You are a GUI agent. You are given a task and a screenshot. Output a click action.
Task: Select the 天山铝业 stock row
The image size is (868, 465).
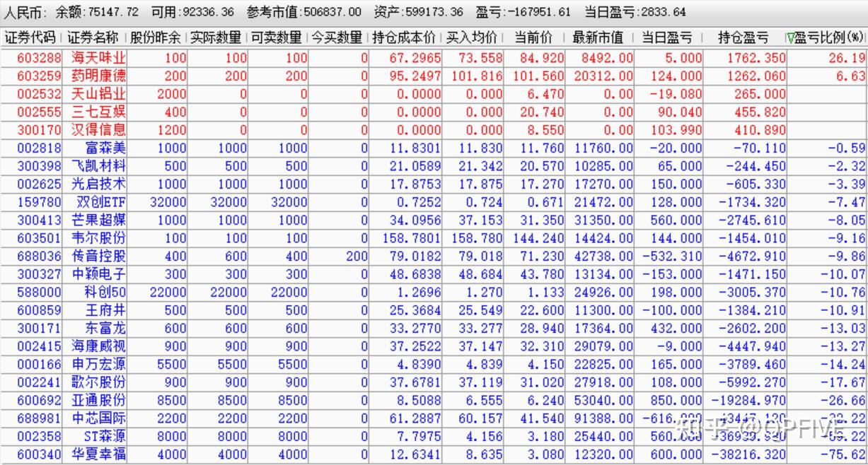tap(434, 94)
